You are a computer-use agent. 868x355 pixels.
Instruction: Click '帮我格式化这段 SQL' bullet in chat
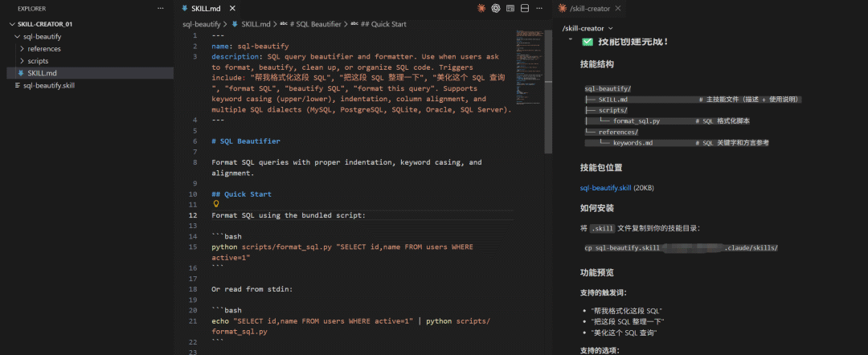(x=627, y=311)
